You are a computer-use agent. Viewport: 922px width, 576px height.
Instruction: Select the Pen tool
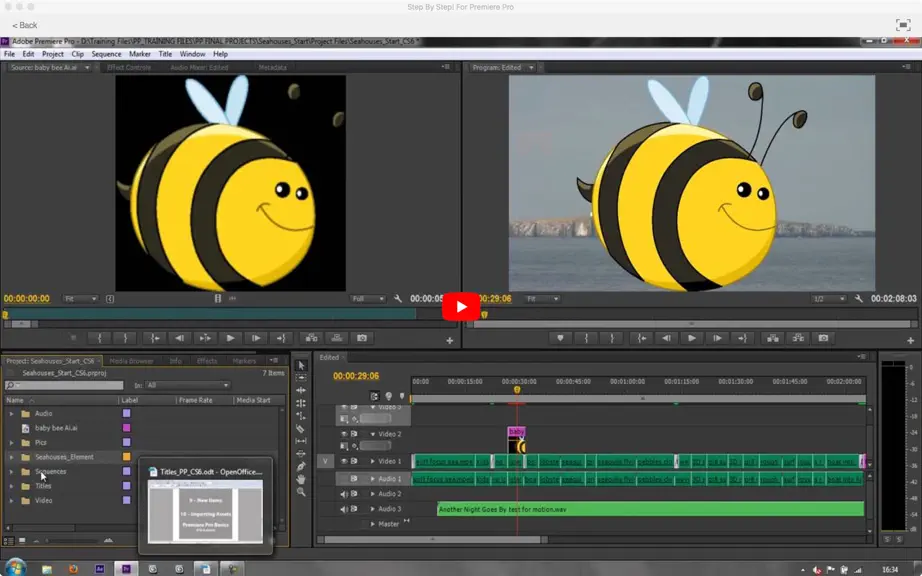(x=301, y=467)
